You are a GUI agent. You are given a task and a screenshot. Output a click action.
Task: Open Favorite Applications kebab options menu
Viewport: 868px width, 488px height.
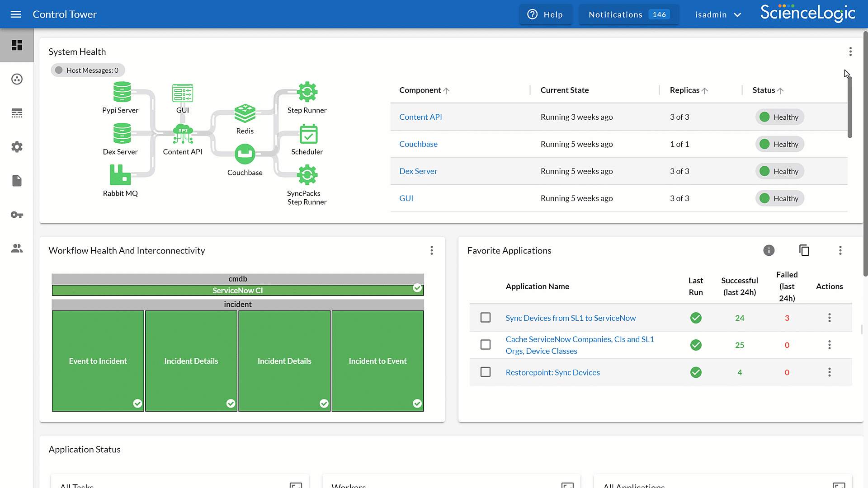840,250
